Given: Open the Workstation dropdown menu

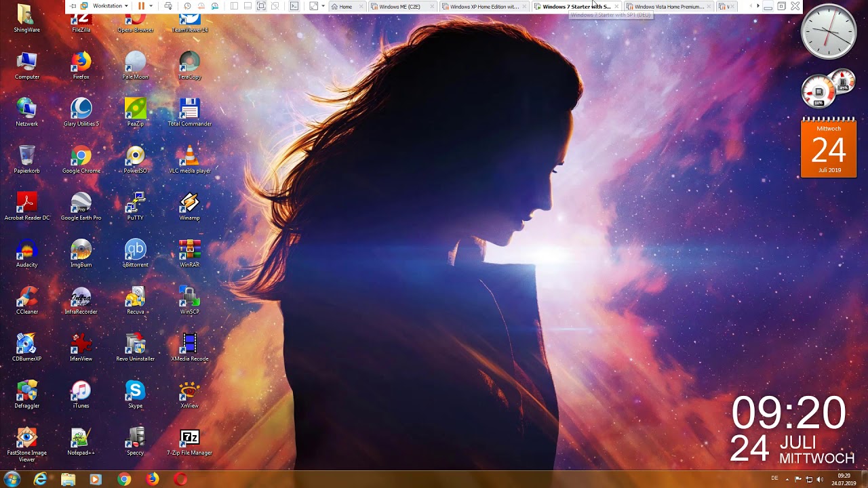Looking at the screenshot, I should pos(110,6).
